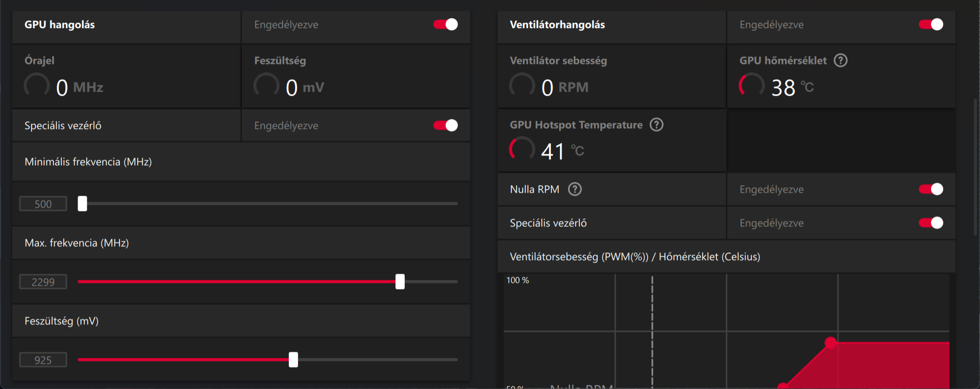Switch off fan Speciális vezérlő toggle
The height and width of the screenshot is (389, 980).
pos(931,223)
